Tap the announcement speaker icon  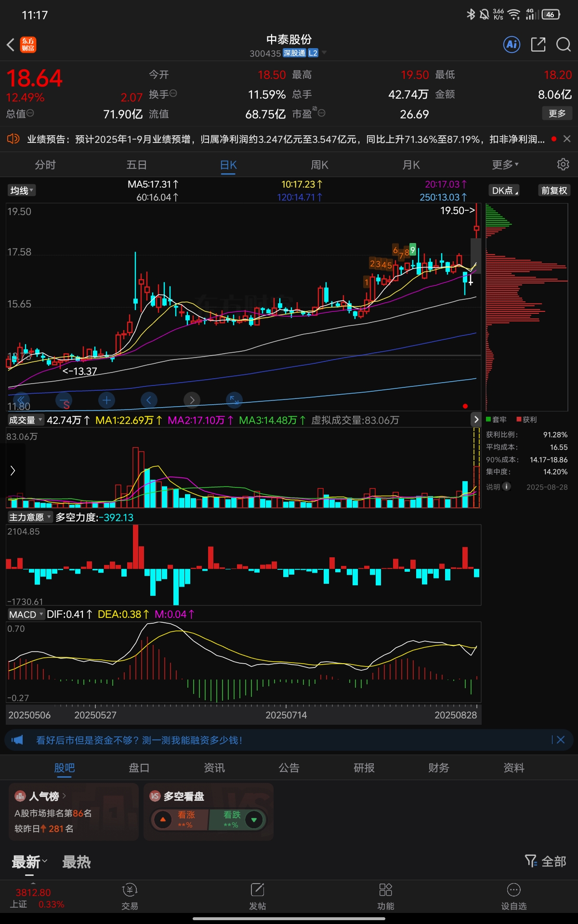tap(13, 139)
